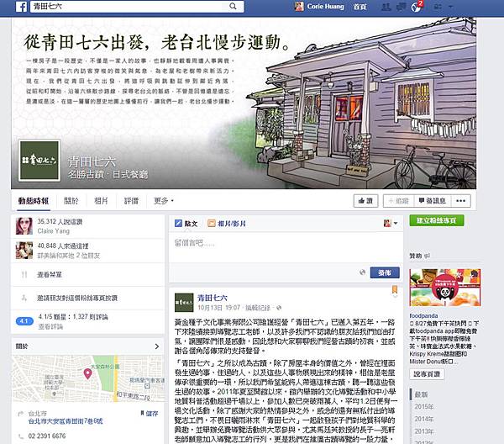Switch to the 相片 tab
This screenshot has width=504, height=444.
[x=101, y=201]
